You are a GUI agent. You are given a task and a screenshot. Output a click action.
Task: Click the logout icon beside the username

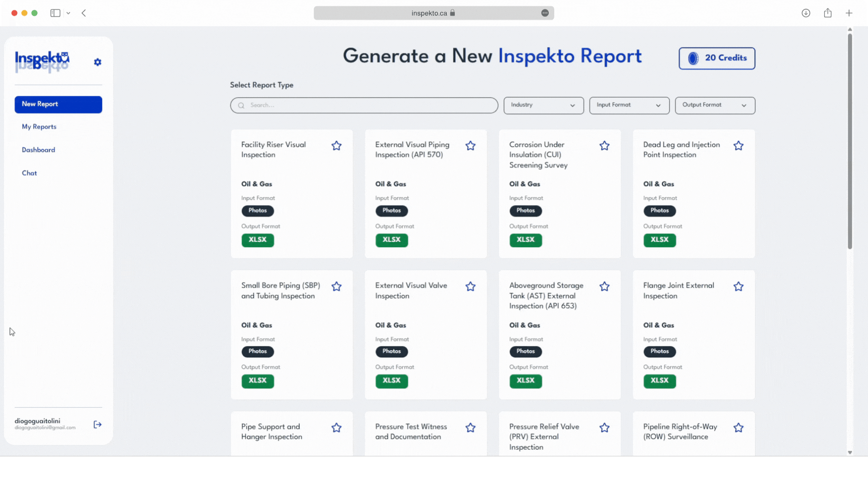[98, 424]
